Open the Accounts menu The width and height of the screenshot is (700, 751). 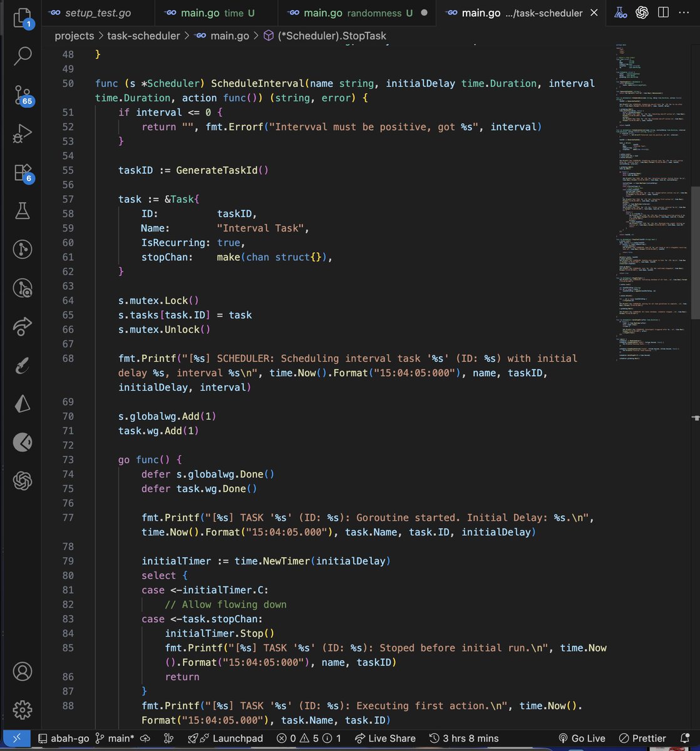coord(23,672)
